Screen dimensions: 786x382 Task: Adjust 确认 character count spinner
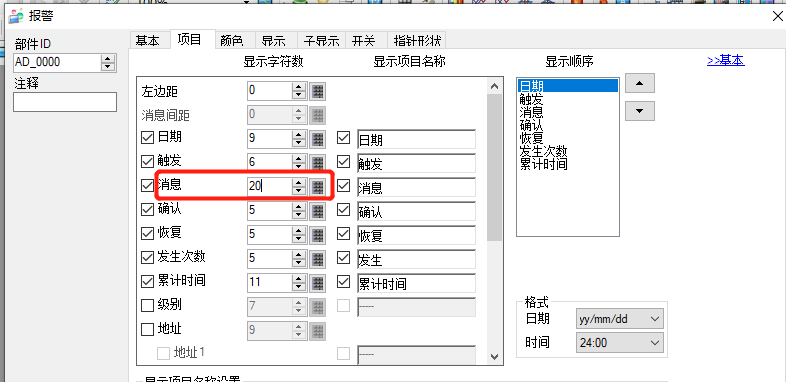(x=299, y=210)
